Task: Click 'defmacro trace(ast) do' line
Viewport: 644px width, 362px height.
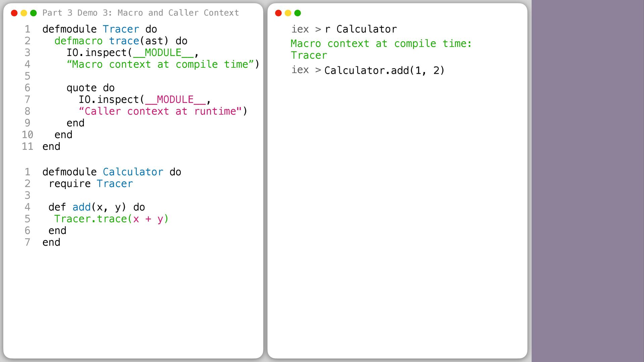Action: pos(121,41)
